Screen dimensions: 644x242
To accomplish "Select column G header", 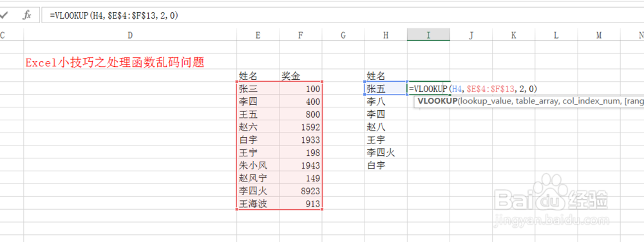I will click(343, 35).
